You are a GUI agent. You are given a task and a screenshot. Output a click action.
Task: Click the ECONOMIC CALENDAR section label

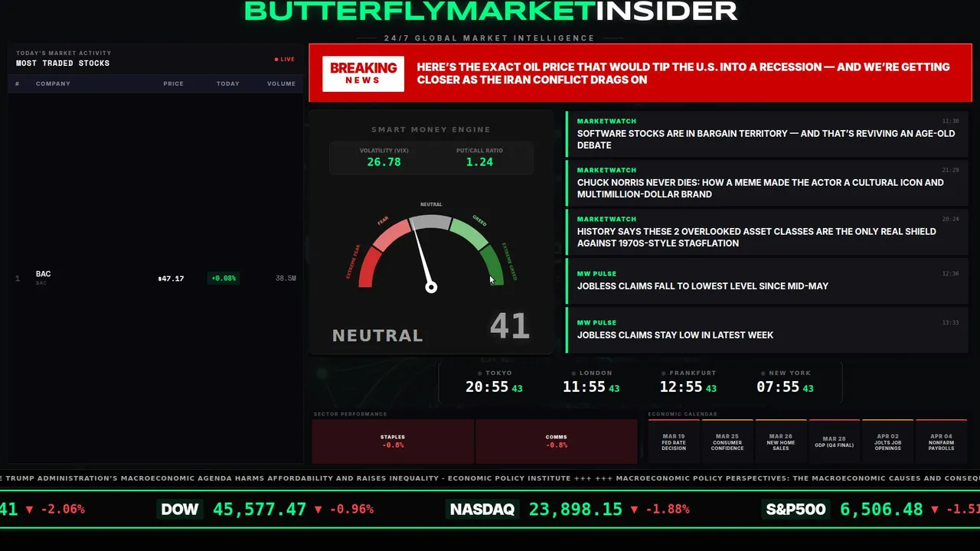coord(682,414)
